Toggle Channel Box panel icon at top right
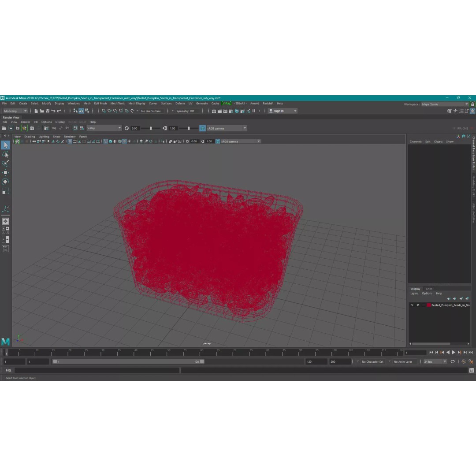476x476 pixels. pyautogui.click(x=472, y=111)
